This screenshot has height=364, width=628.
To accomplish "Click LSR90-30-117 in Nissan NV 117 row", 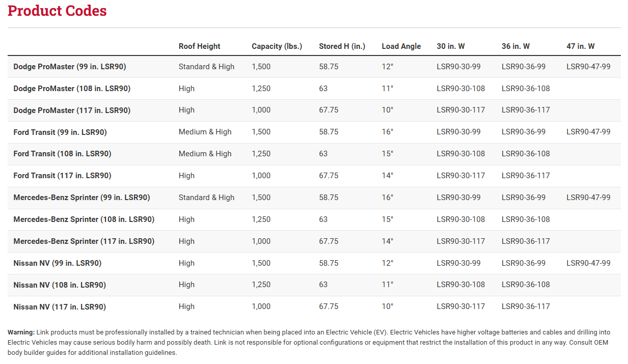I will click(461, 306).
